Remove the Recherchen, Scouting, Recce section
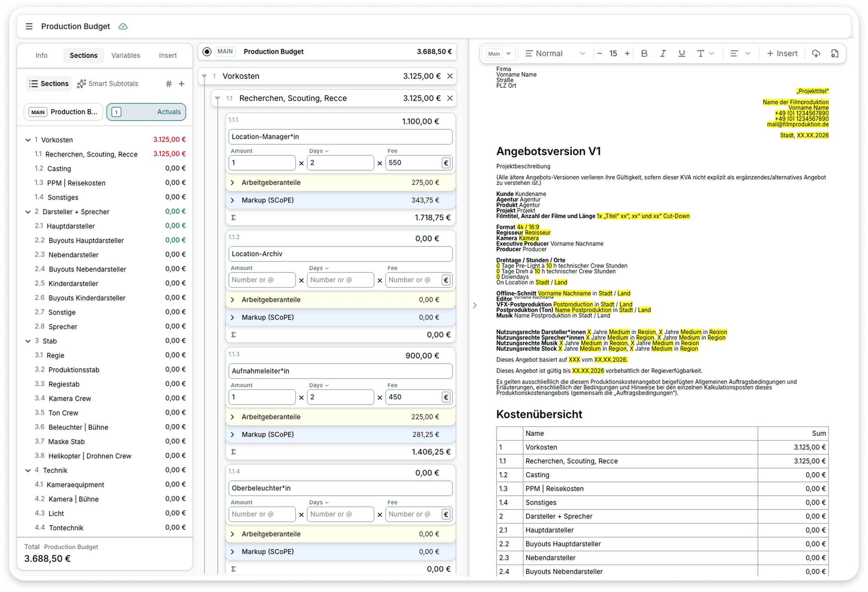The image size is (868, 592). point(450,98)
